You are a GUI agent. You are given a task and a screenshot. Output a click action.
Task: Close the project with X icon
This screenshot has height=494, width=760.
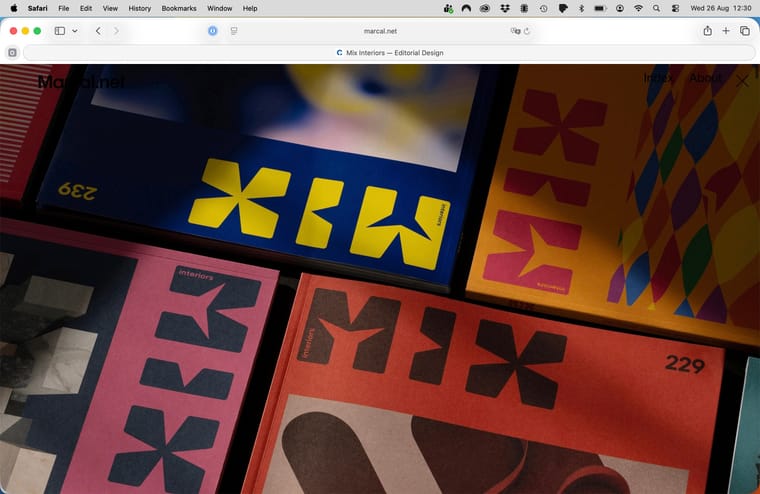click(x=742, y=81)
